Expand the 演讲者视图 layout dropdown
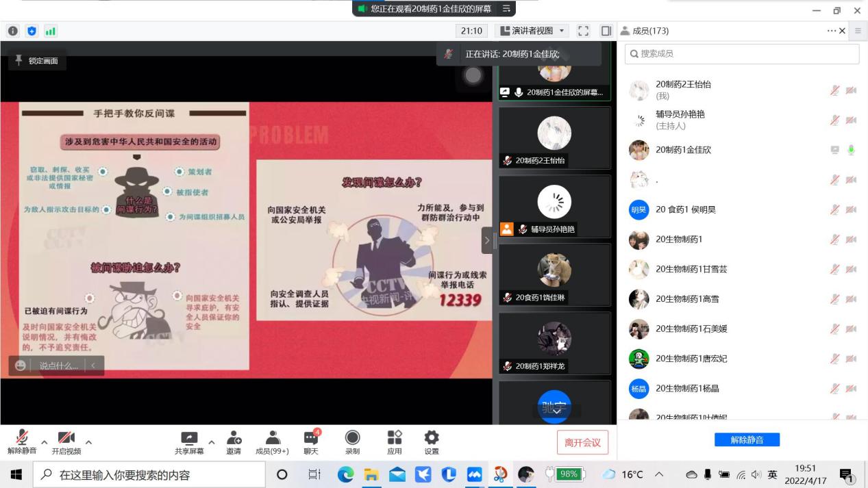 tap(533, 31)
